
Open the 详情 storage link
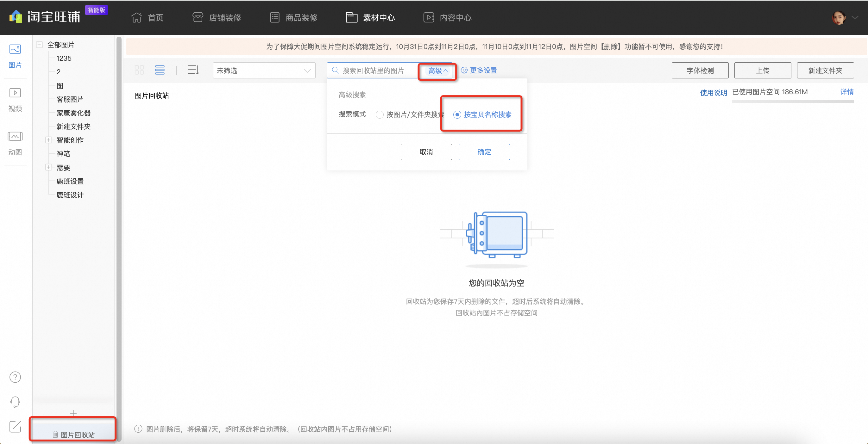tap(847, 92)
